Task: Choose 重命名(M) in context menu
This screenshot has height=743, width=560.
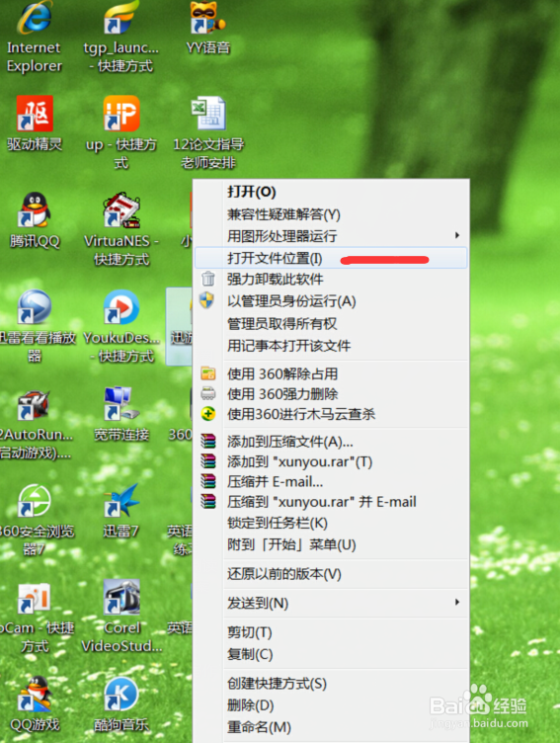Action: point(331,727)
